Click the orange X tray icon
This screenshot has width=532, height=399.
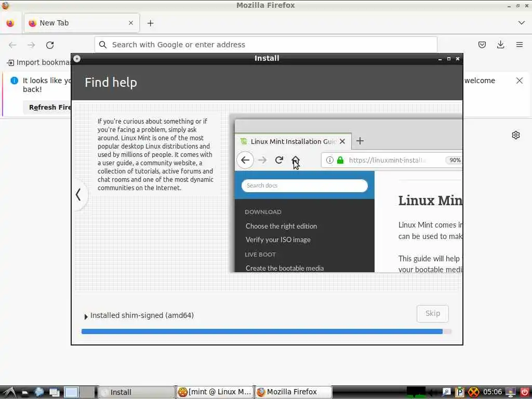point(474,393)
